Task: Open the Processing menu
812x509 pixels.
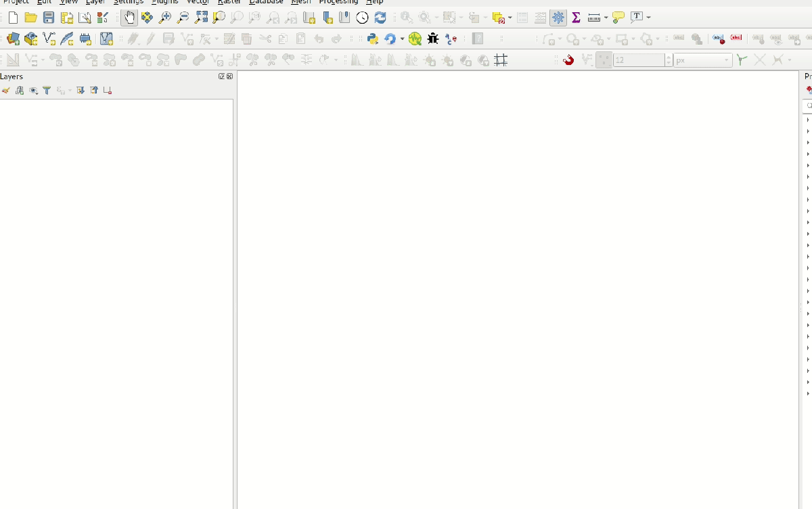Action: tap(338, 2)
